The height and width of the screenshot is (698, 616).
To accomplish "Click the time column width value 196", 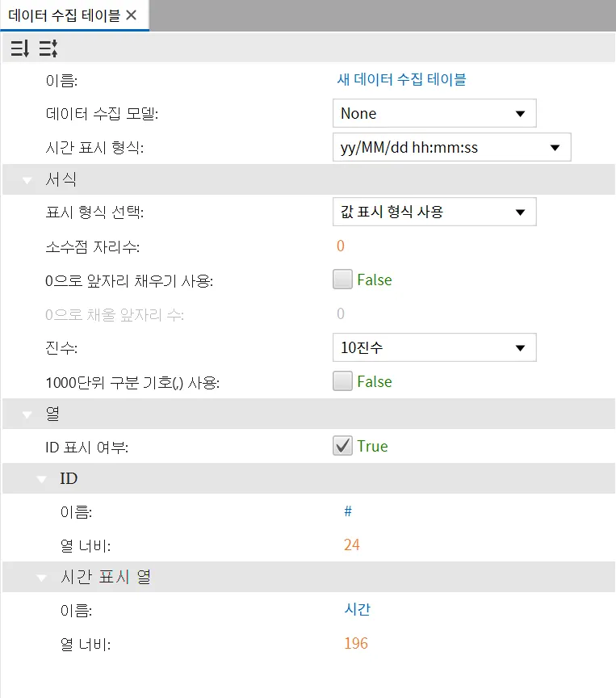I will (356, 643).
